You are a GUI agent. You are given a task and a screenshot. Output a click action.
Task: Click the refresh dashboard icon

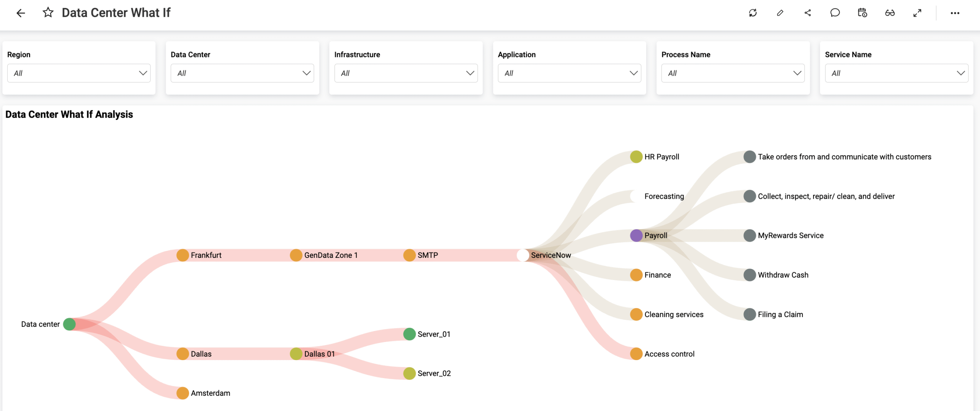[753, 13]
